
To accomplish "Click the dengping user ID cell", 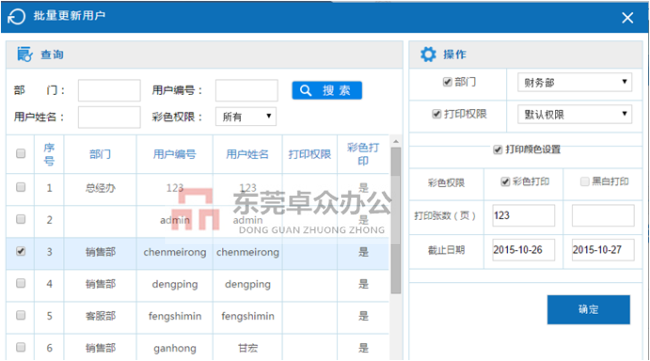I will (x=175, y=284).
